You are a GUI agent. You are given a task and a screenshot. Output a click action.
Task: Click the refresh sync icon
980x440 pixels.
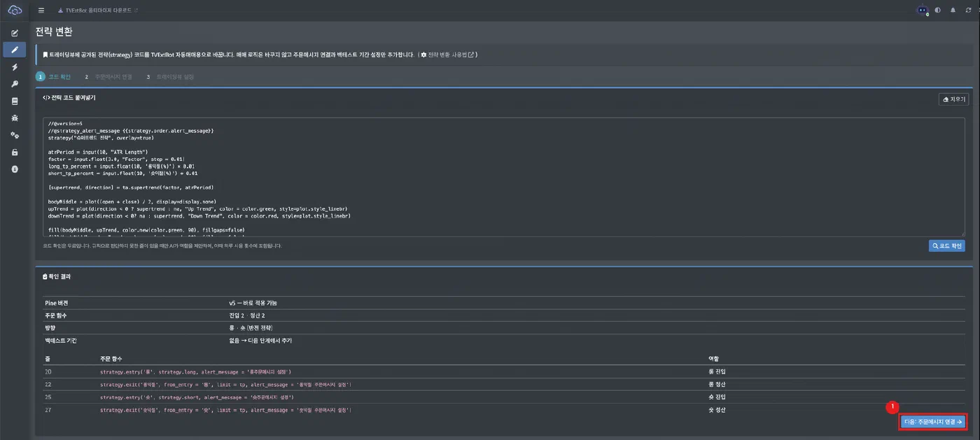(968, 10)
